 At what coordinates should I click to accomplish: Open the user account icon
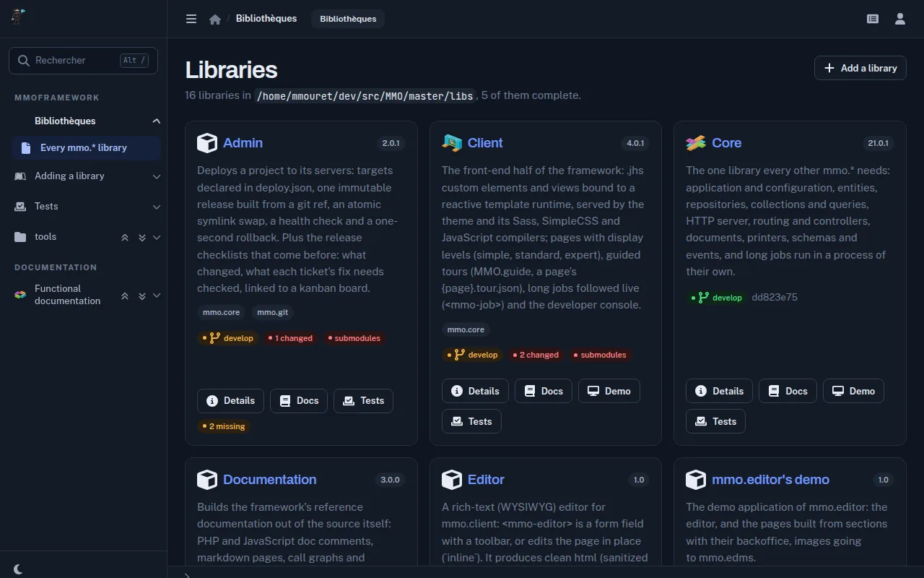(x=900, y=19)
